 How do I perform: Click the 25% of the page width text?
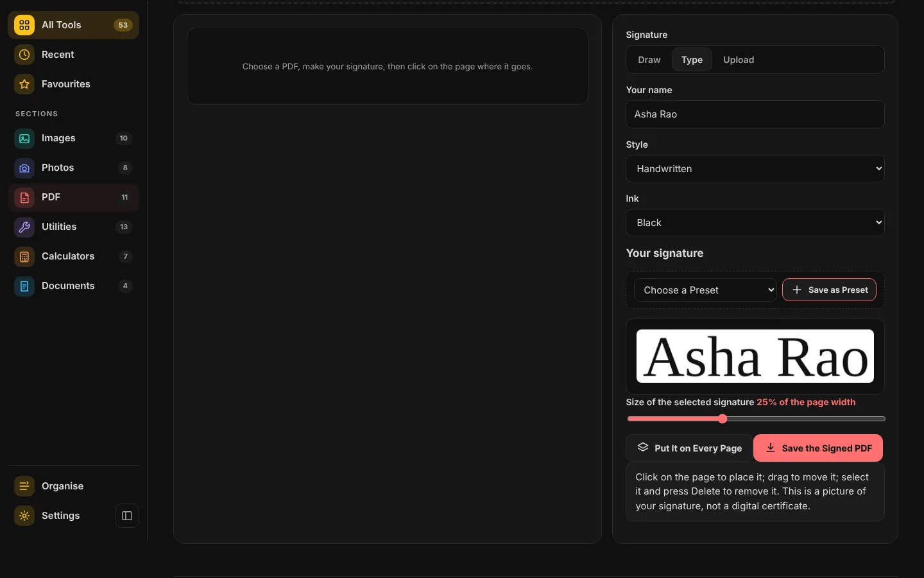pyautogui.click(x=806, y=402)
